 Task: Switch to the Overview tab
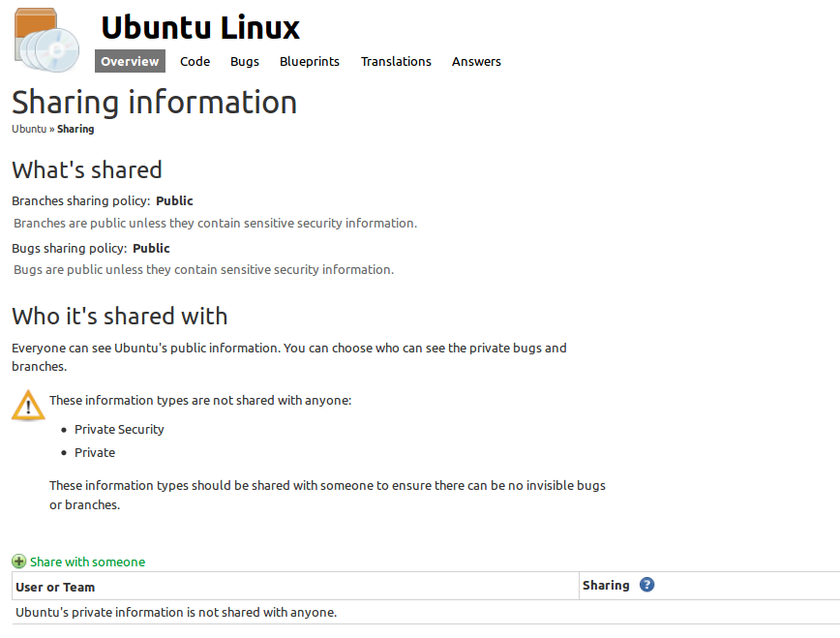(x=130, y=61)
